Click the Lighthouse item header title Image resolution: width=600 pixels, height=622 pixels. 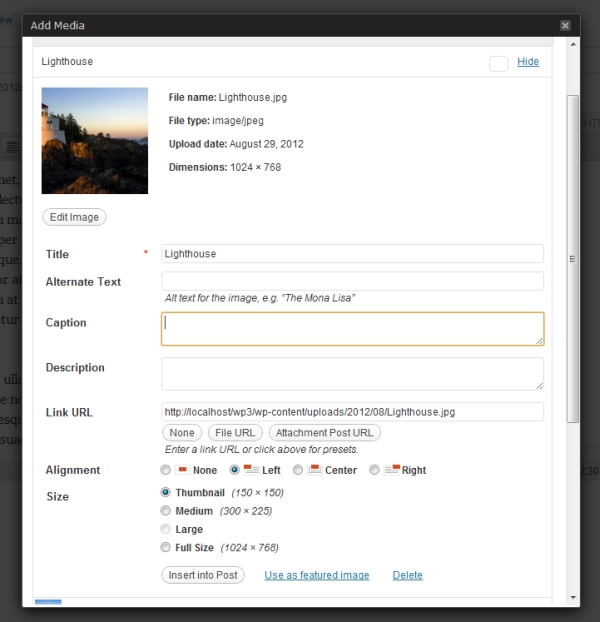coord(67,61)
